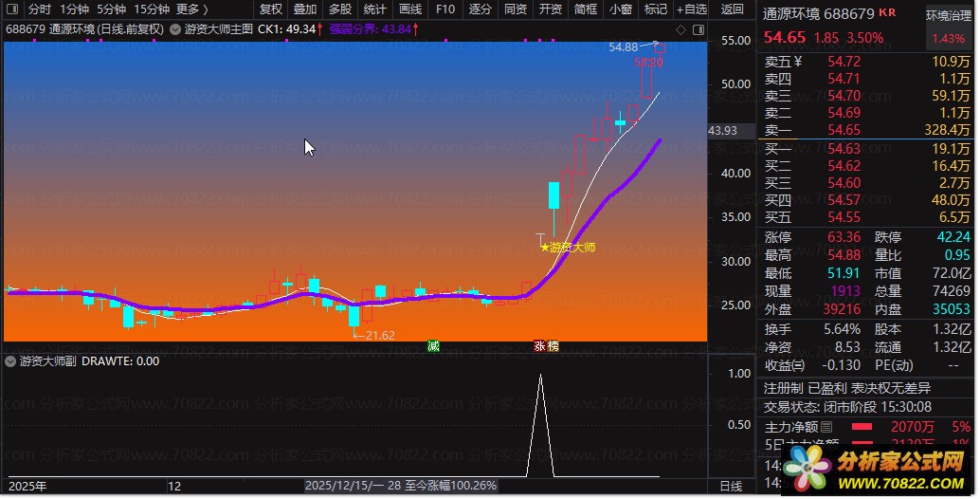
Task: Click the ★游资大师 signal star on chart
Action: click(568, 248)
